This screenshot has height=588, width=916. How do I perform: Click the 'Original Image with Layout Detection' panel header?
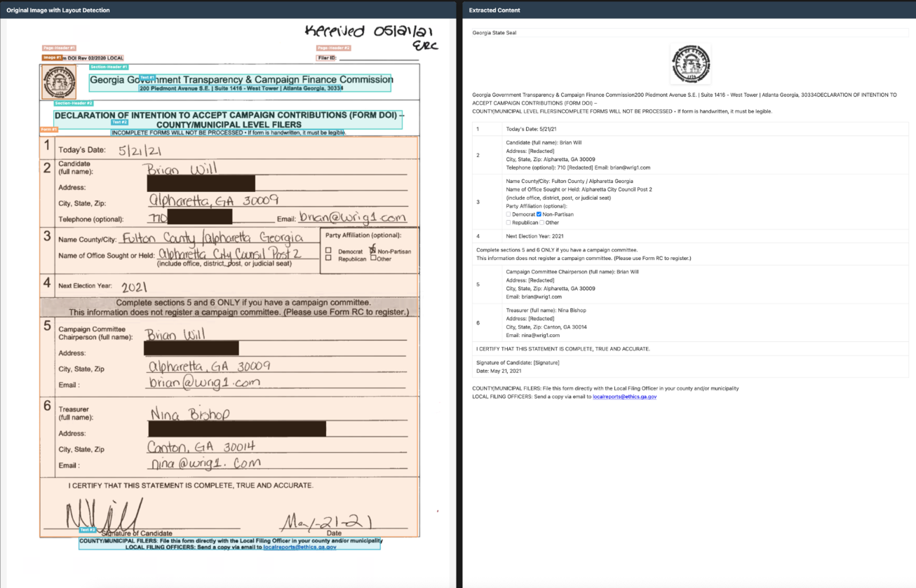coord(58,11)
